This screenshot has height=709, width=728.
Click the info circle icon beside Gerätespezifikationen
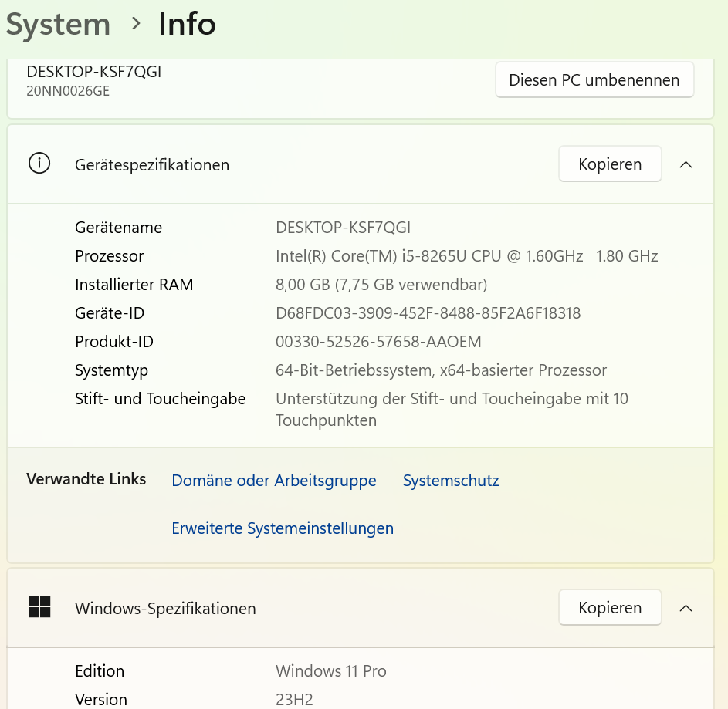pos(39,164)
